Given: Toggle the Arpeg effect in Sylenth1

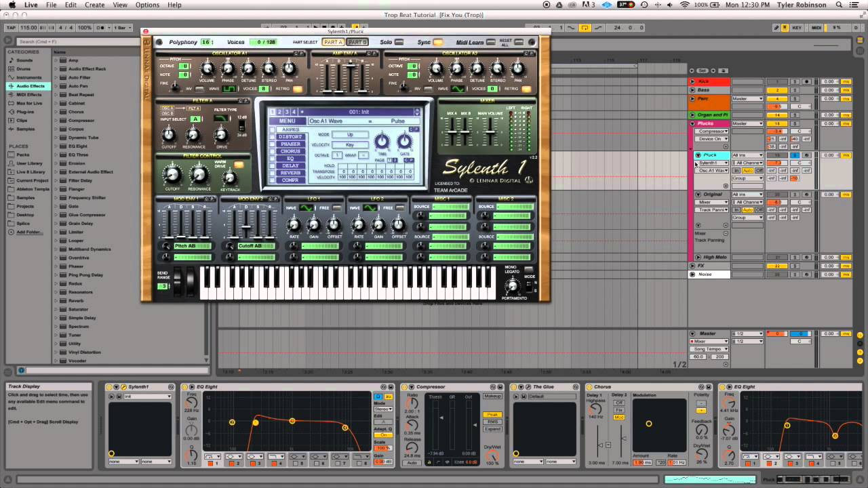Looking at the screenshot, I should [273, 129].
